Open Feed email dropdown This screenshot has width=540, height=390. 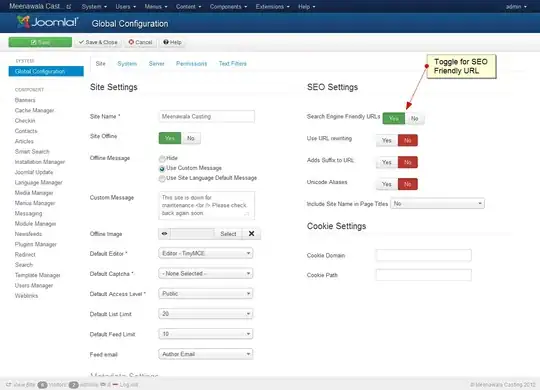pos(206,354)
